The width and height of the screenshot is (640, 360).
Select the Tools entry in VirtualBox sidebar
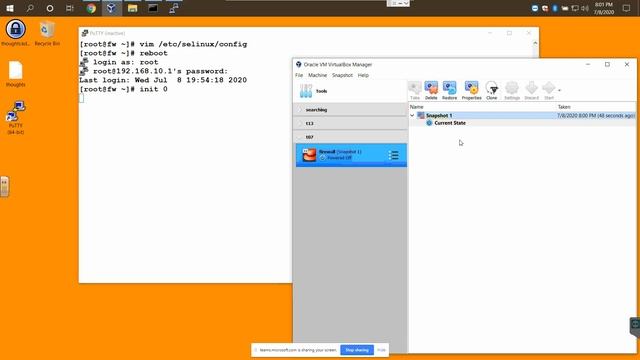[351, 91]
